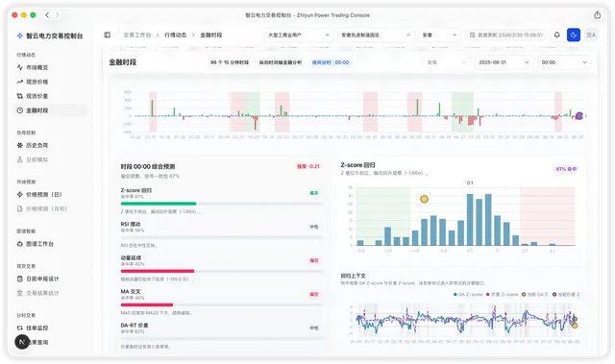This screenshot has height=364, width=615.
Task: Open the 安徽先进制造园区 dropdown
Action: click(x=376, y=35)
